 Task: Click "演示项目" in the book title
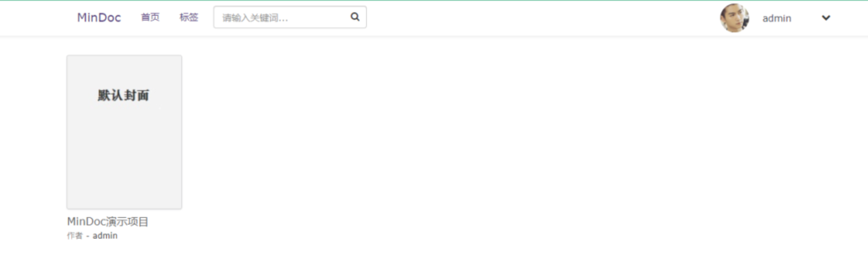(128, 222)
